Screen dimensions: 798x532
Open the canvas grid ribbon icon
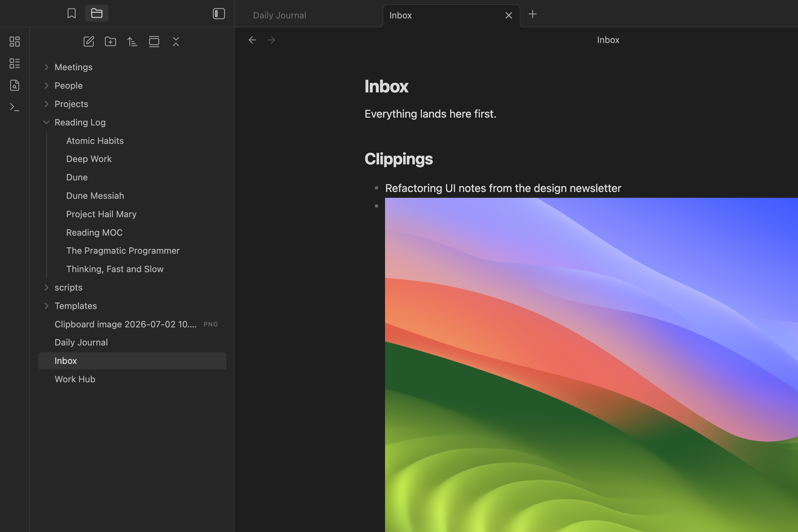(x=15, y=42)
